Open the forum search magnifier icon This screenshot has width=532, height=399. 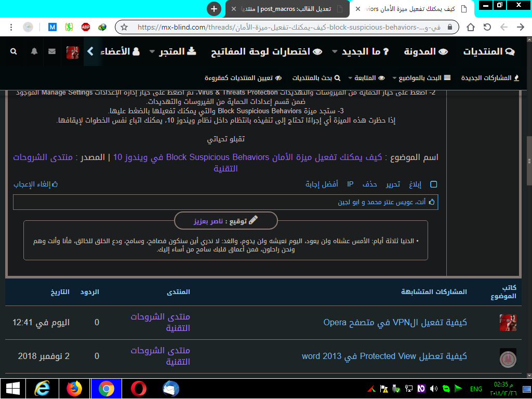point(14,51)
